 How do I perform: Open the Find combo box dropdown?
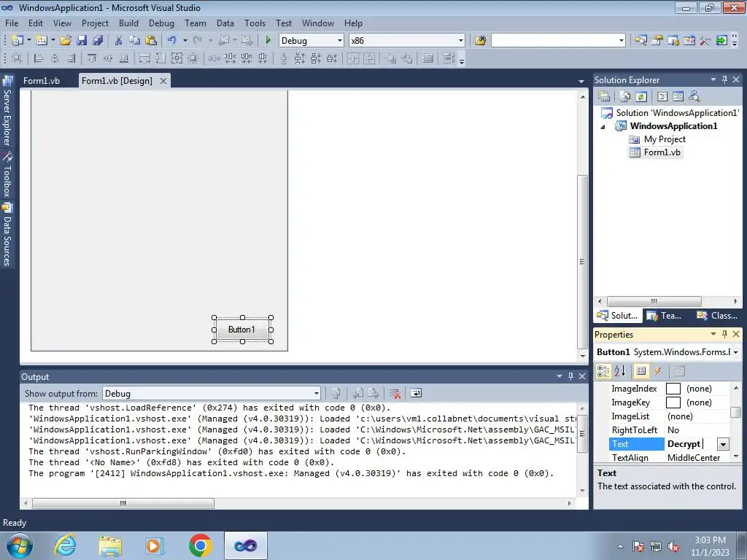click(621, 41)
